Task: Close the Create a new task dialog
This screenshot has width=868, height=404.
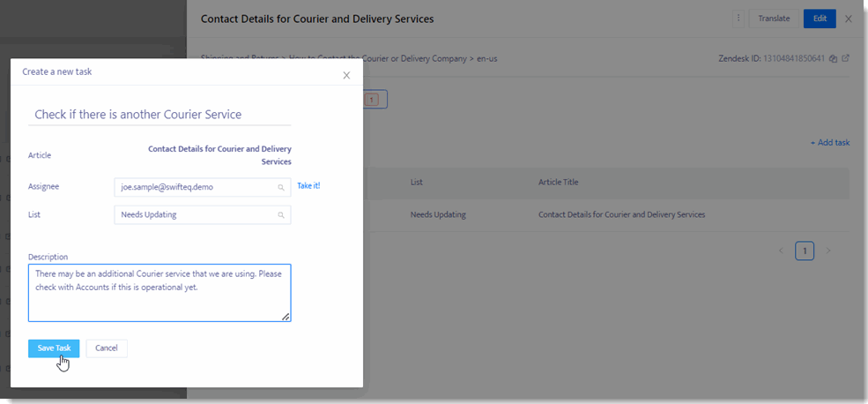Action: pyautogui.click(x=346, y=75)
